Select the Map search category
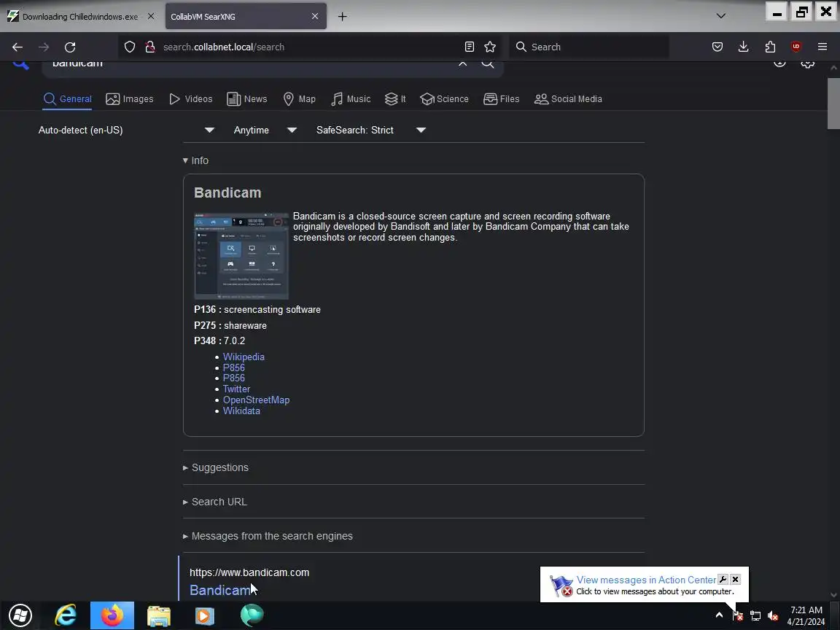This screenshot has width=840, height=630. [x=300, y=99]
